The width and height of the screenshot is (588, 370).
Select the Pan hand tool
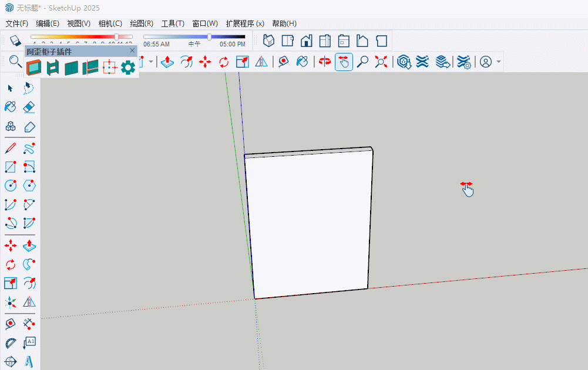tap(344, 62)
